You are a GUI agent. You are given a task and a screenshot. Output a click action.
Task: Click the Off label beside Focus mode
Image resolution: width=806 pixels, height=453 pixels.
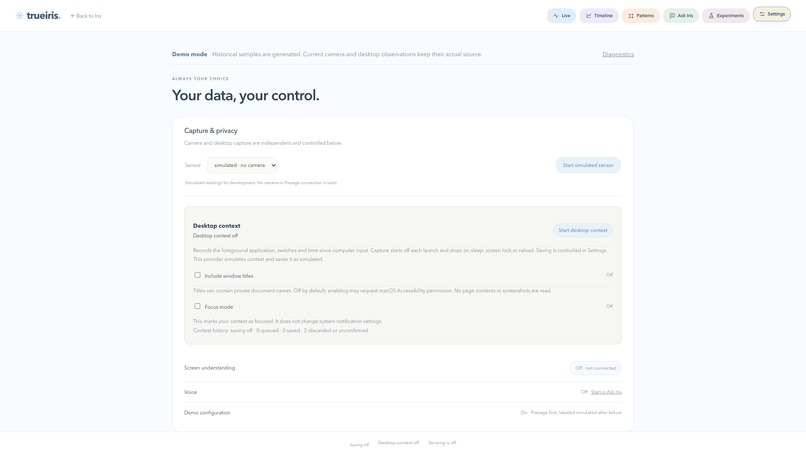[x=609, y=306]
